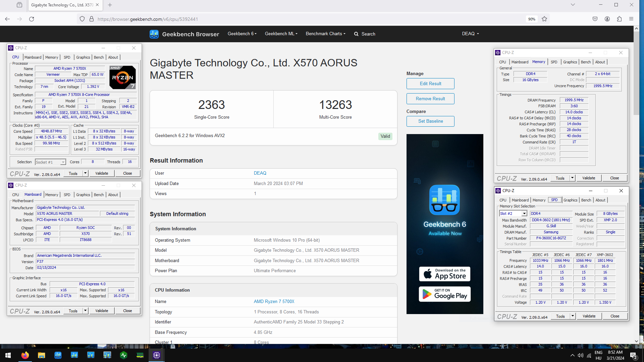The image size is (644, 362).
Task: Select About tab in Memory CPU-Z window
Action: [x=600, y=62]
